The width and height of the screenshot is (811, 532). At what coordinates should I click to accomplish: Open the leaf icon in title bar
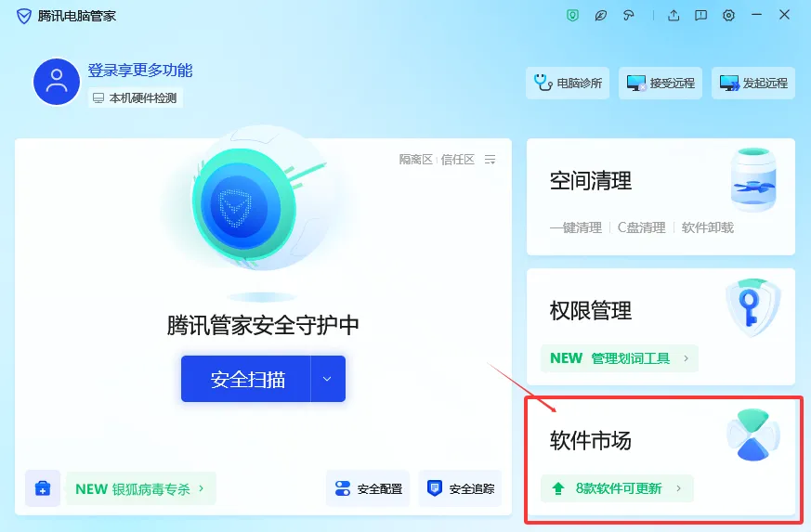coord(600,16)
